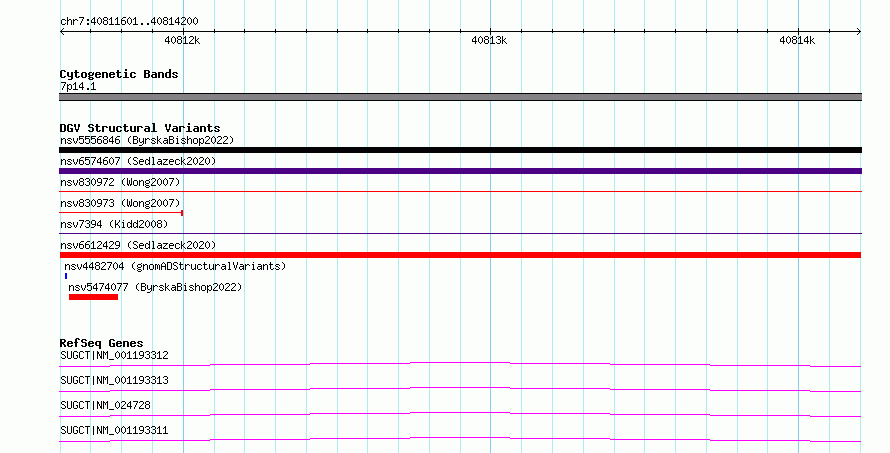Open the RefSeq Genes track title
The image size is (890, 453).
(x=101, y=343)
